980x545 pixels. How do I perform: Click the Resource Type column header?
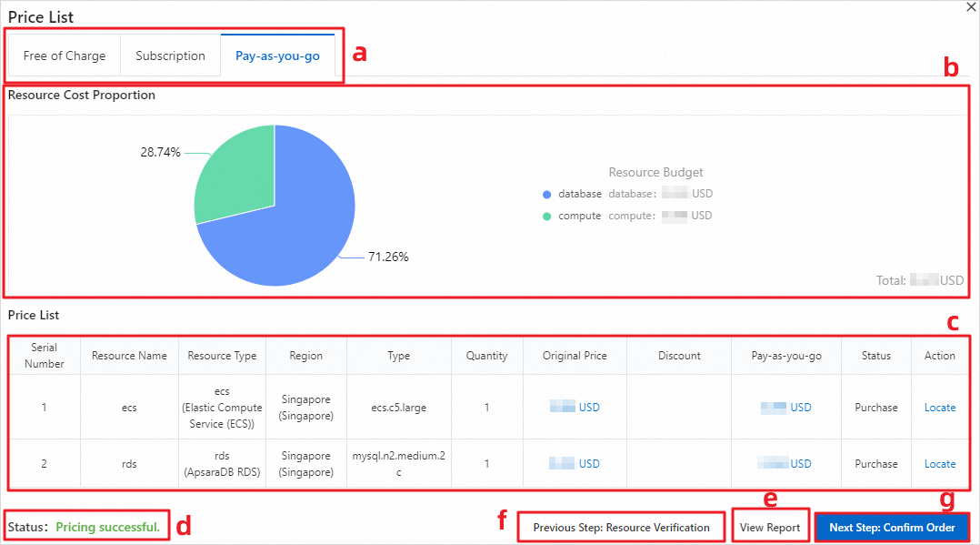(222, 356)
